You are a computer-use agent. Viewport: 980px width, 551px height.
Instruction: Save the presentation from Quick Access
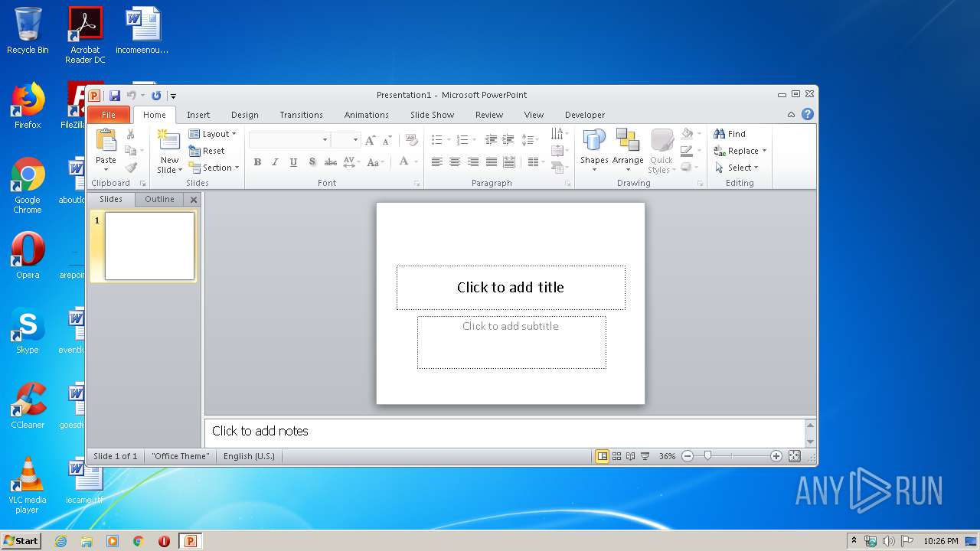coord(115,96)
